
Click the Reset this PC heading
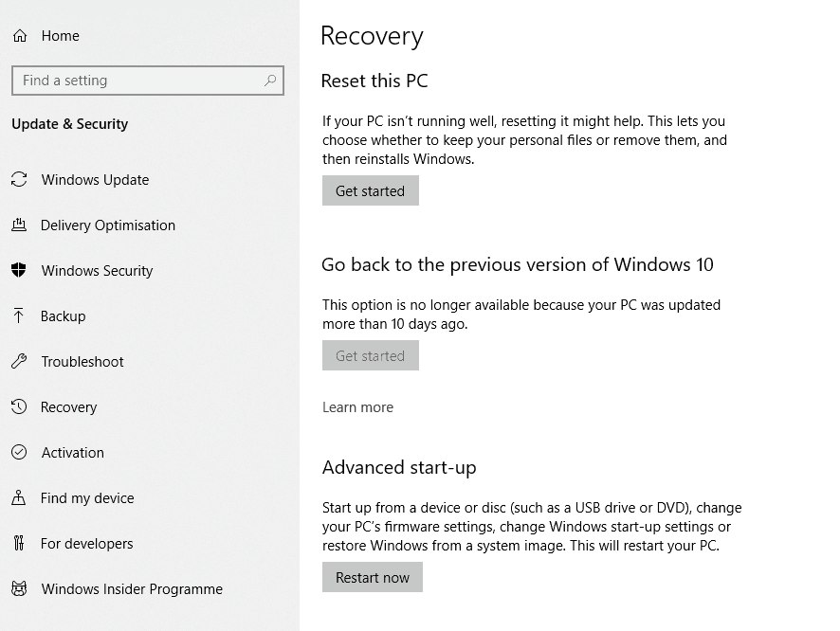click(374, 81)
